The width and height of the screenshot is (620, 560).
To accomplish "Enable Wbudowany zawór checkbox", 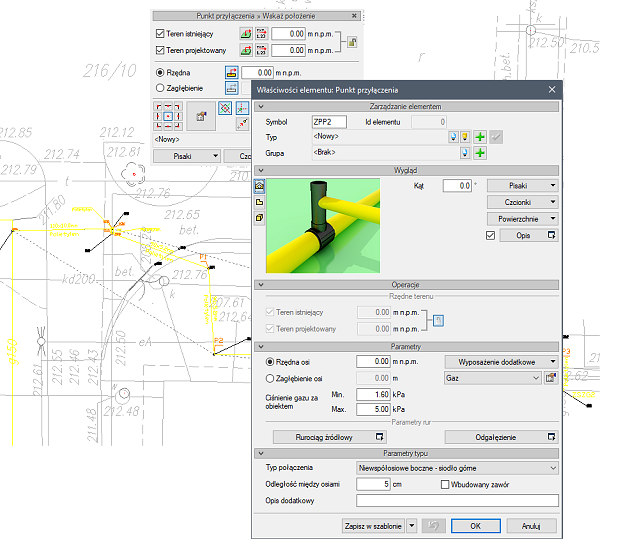I will pyautogui.click(x=445, y=484).
